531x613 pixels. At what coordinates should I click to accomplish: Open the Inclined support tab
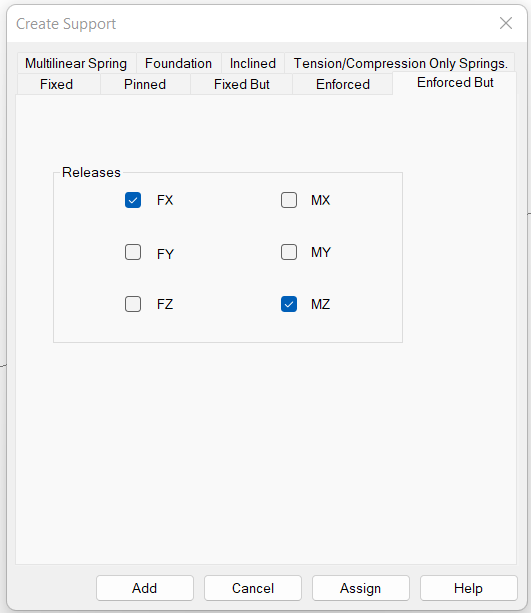(253, 63)
